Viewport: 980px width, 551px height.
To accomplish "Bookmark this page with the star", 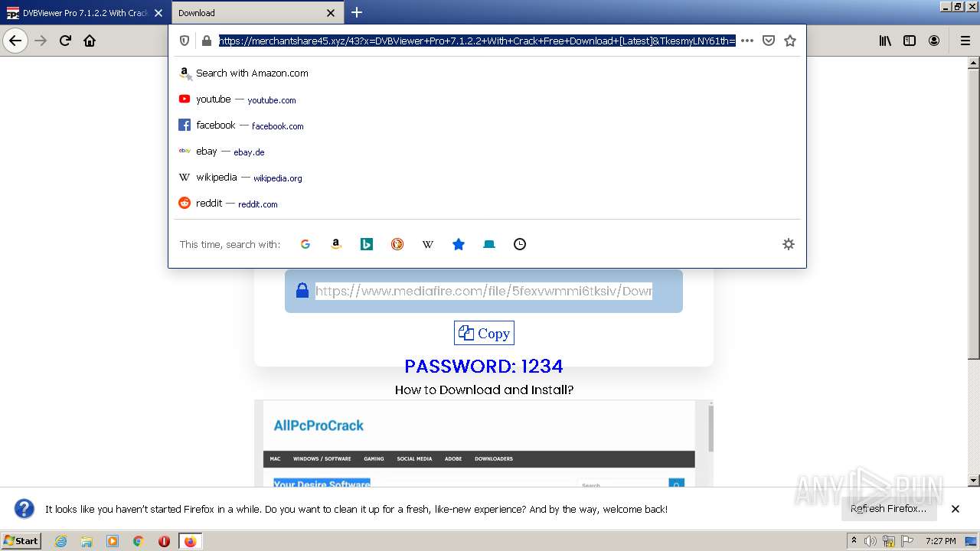I will click(790, 41).
